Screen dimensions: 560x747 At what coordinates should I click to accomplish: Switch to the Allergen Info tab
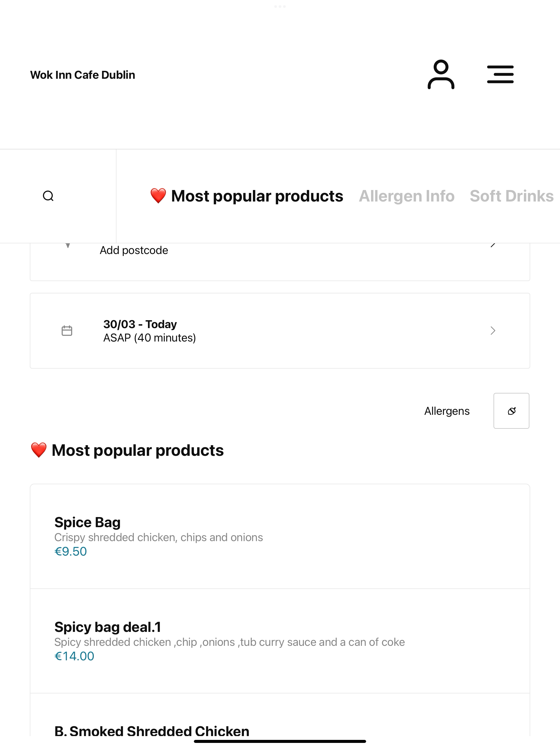click(407, 196)
